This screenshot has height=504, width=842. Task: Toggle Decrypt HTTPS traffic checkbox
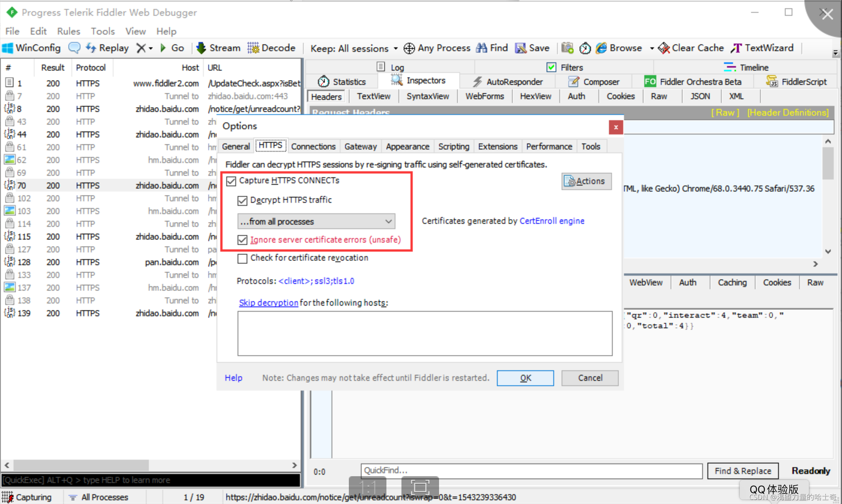click(x=242, y=201)
